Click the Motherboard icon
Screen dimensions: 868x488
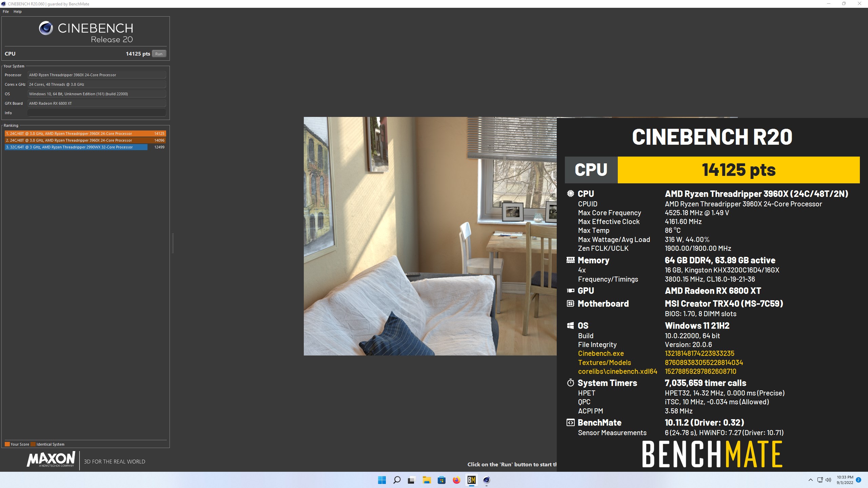[x=570, y=303]
